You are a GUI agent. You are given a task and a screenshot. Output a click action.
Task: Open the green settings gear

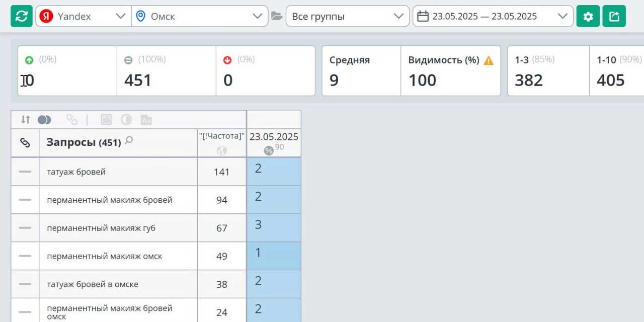588,16
